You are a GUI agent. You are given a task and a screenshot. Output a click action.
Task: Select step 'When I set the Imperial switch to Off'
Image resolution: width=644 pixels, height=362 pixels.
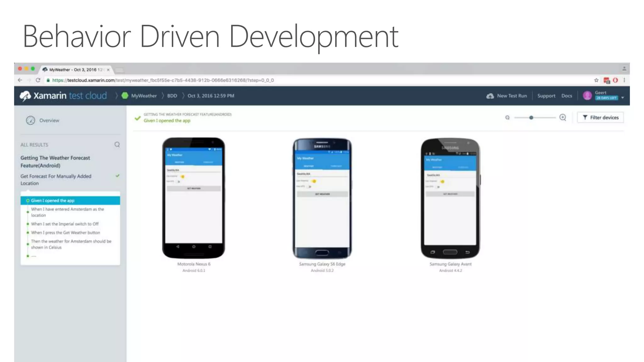(64, 224)
